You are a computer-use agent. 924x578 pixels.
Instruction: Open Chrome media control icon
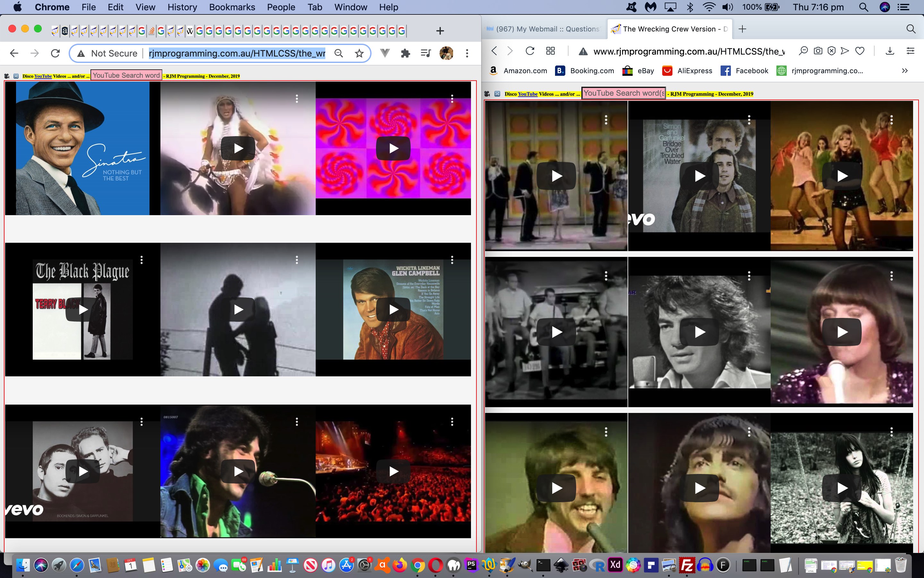pos(426,53)
